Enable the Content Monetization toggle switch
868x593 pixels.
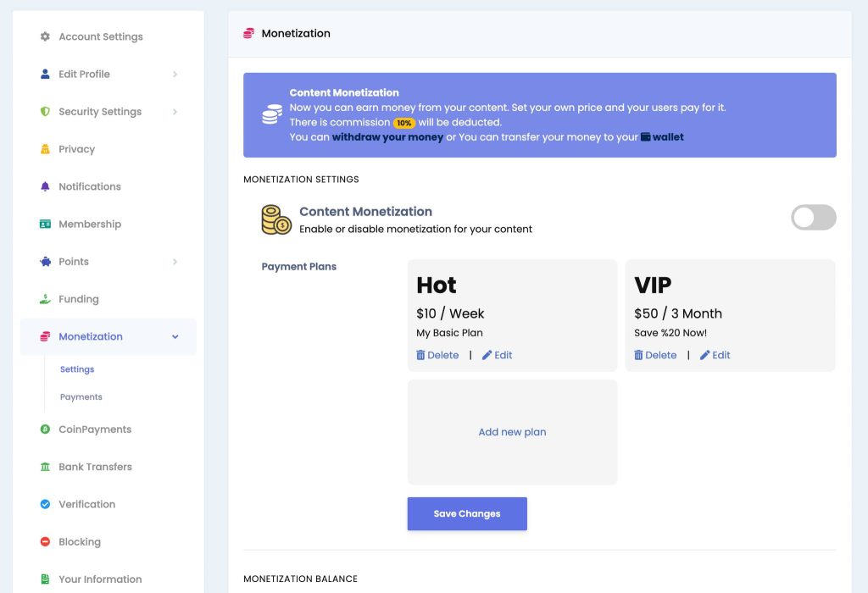coord(813,218)
